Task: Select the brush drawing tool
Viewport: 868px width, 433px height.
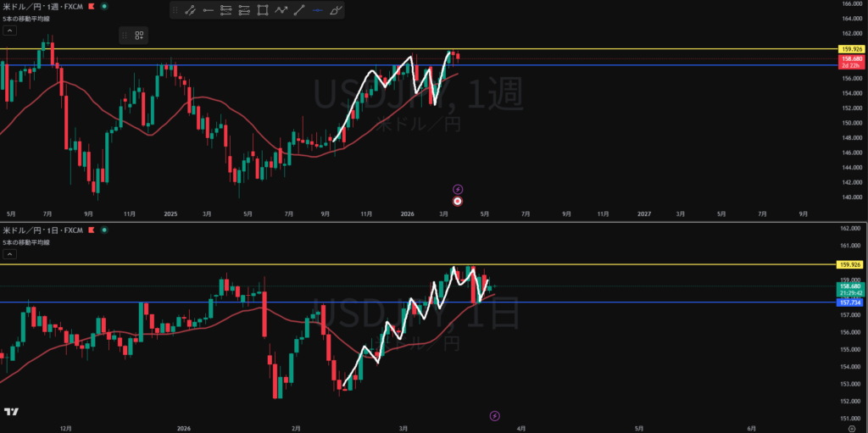Action: click(x=337, y=10)
